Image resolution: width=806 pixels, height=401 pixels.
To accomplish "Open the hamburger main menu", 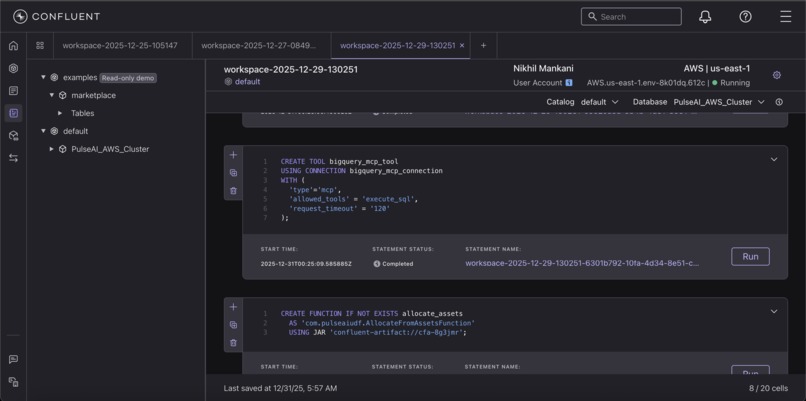I will (x=785, y=17).
